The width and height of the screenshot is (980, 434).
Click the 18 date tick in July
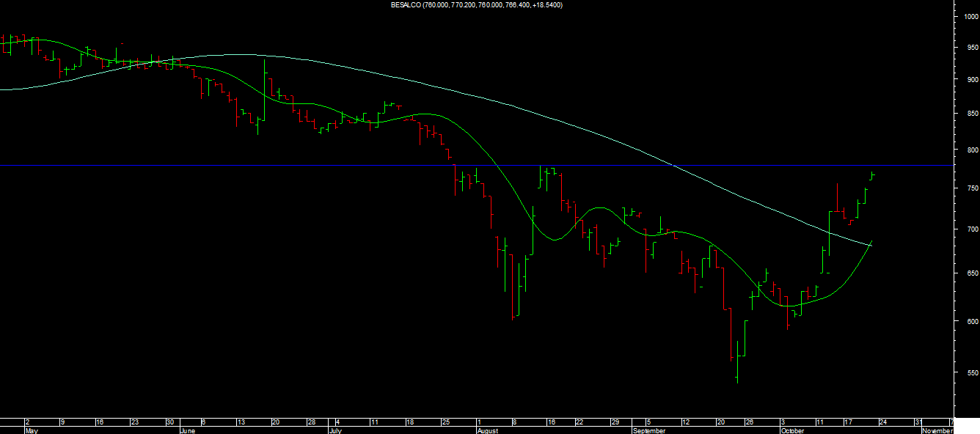[410, 422]
